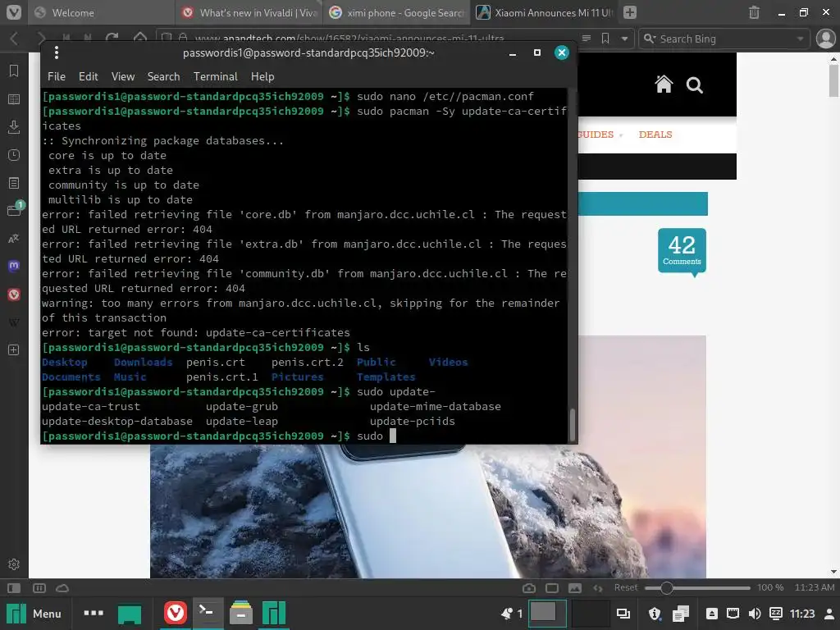Expand the search engine history dropdown
The width and height of the screenshot is (840, 630).
click(x=800, y=39)
